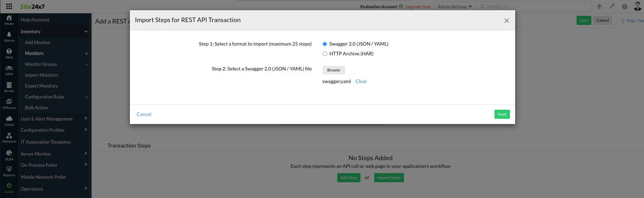This screenshot has width=644, height=198.
Task: Open the Admin Actions dropdown
Action: tap(454, 7)
